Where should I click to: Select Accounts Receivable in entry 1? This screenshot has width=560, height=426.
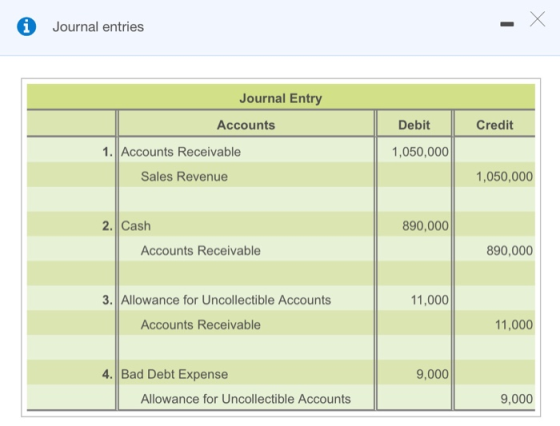point(181,152)
